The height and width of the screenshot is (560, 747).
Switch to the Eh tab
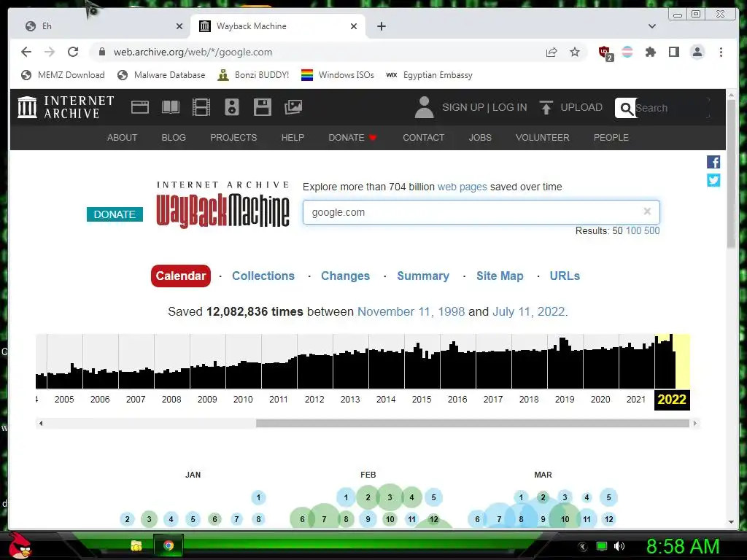pos(100,26)
